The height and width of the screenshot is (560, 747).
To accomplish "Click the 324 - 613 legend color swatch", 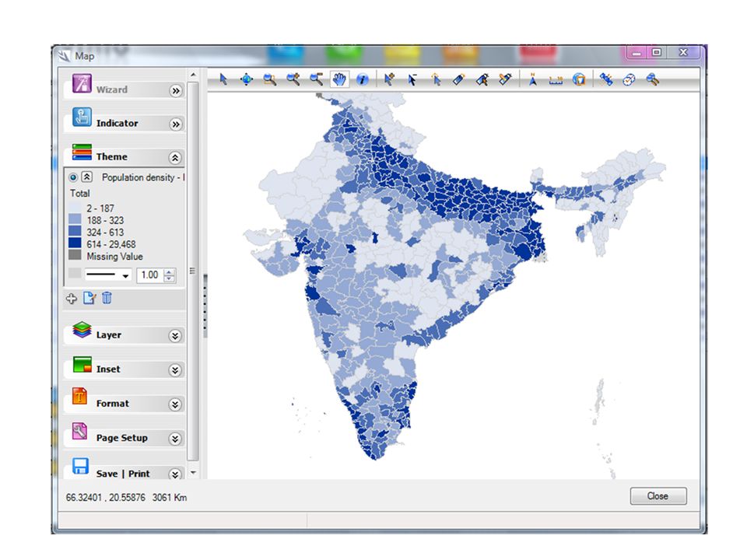I will [75, 232].
